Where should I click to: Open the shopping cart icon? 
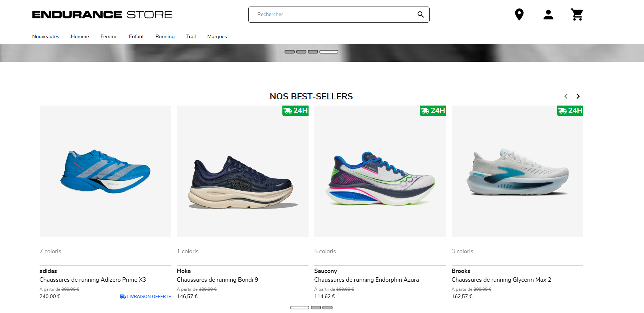coord(577,15)
